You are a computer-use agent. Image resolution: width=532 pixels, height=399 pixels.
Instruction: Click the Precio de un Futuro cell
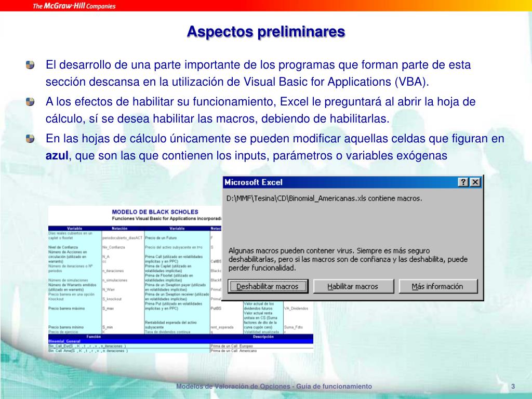tap(161, 238)
